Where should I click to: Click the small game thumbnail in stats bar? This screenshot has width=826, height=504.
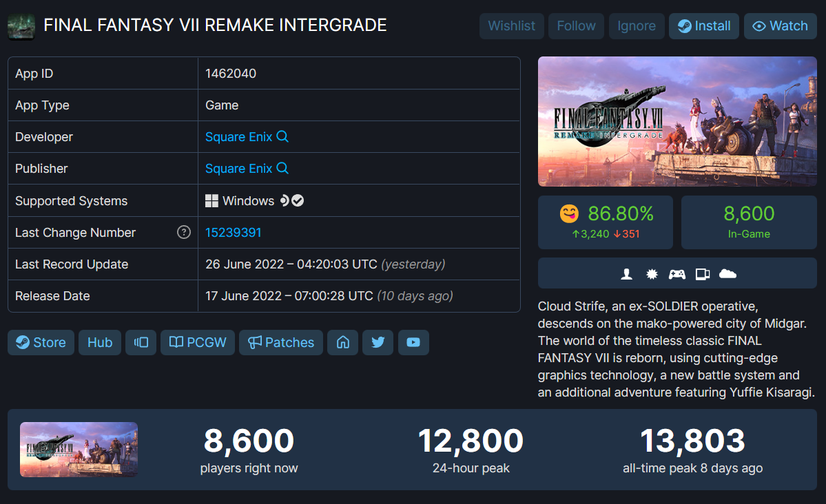click(79, 449)
